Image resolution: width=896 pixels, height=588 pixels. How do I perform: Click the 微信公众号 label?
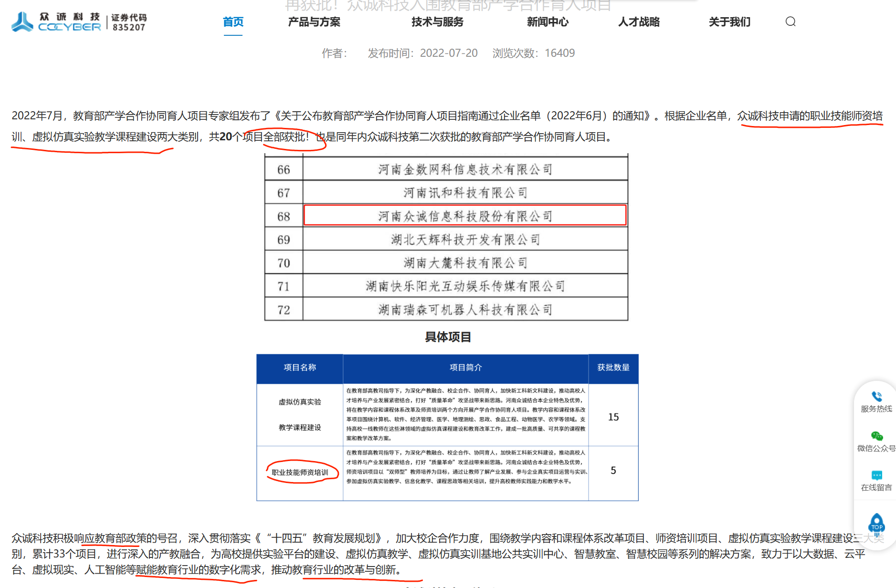click(x=876, y=448)
